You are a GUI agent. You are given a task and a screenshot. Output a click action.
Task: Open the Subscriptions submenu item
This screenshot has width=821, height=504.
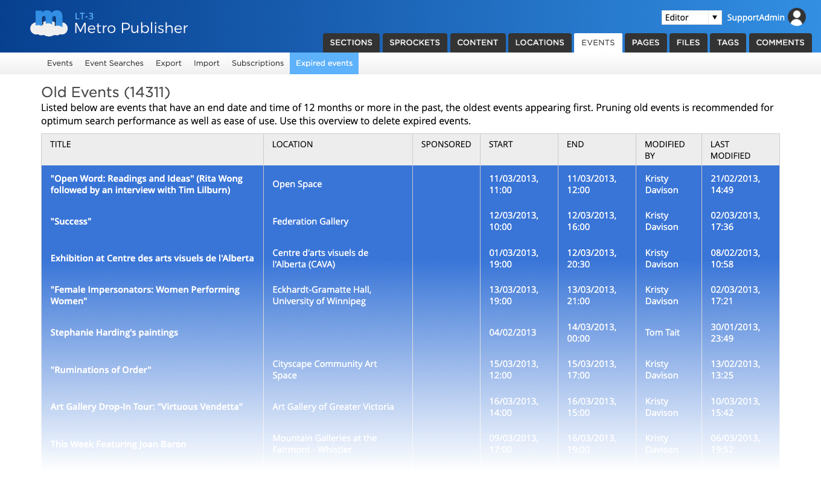pos(258,63)
